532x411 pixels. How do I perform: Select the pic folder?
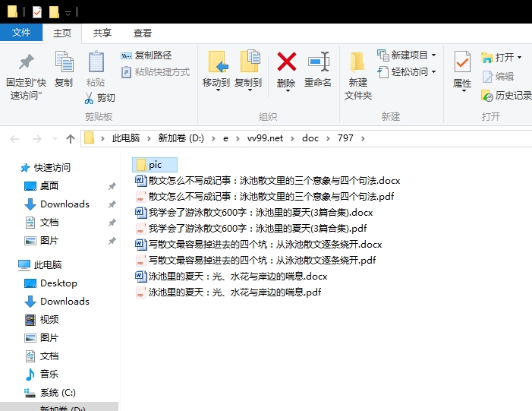155,165
